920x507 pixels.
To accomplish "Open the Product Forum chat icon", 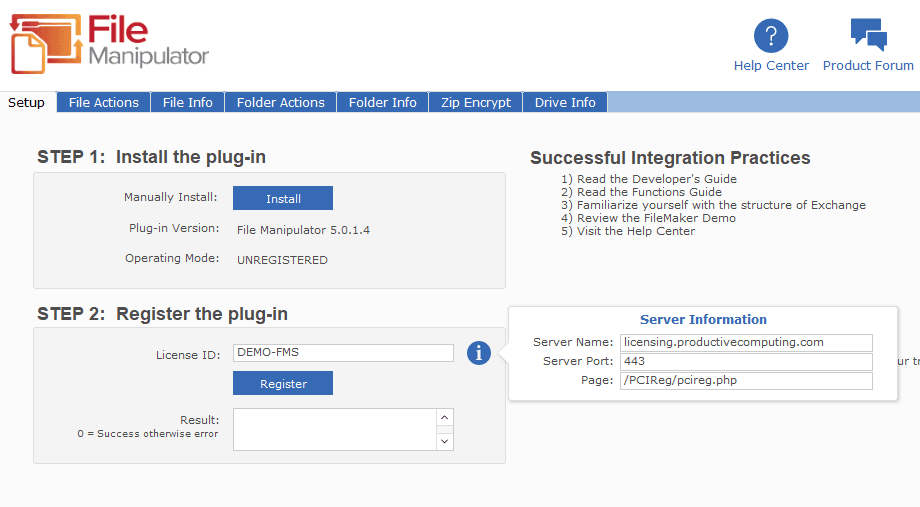I will (868, 35).
